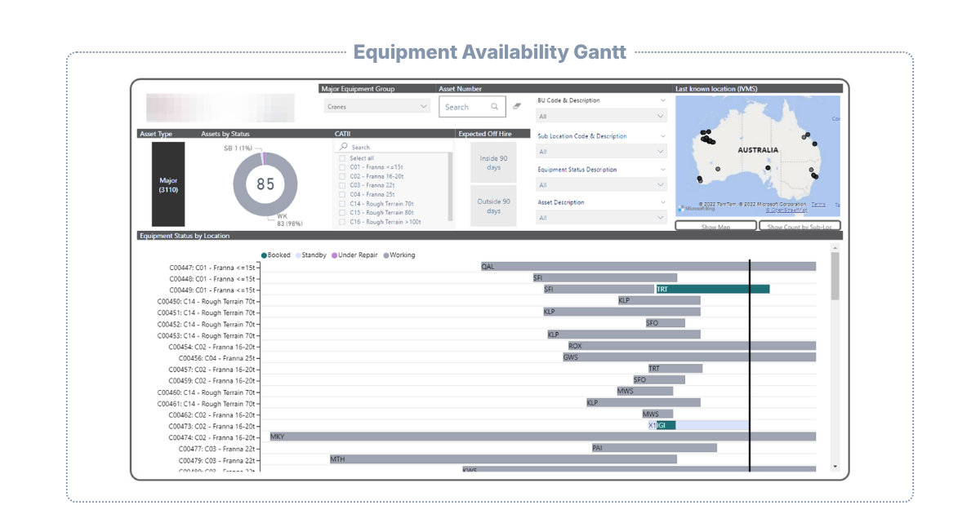
Task: Open the OpenStreetMap attribution link
Action: pyautogui.click(x=785, y=210)
